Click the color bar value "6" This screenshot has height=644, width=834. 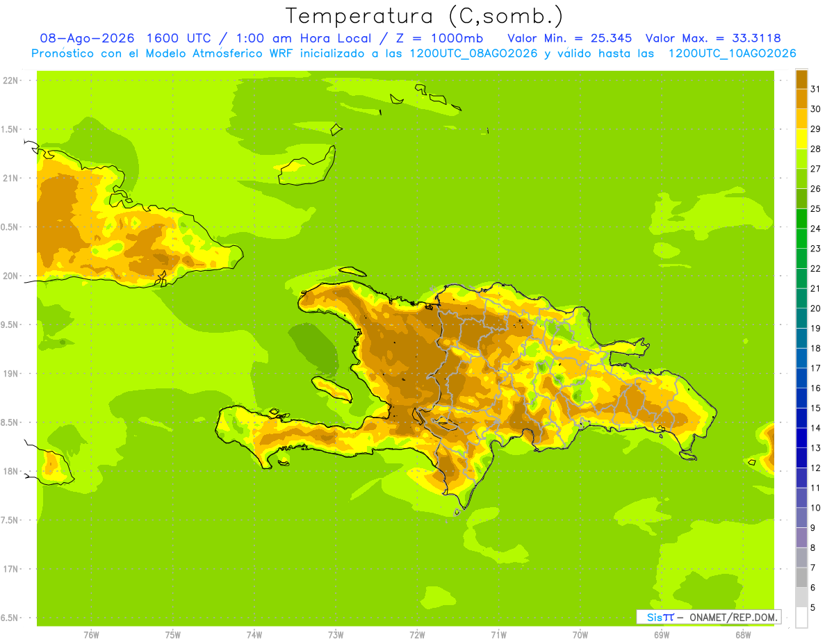pyautogui.click(x=813, y=588)
